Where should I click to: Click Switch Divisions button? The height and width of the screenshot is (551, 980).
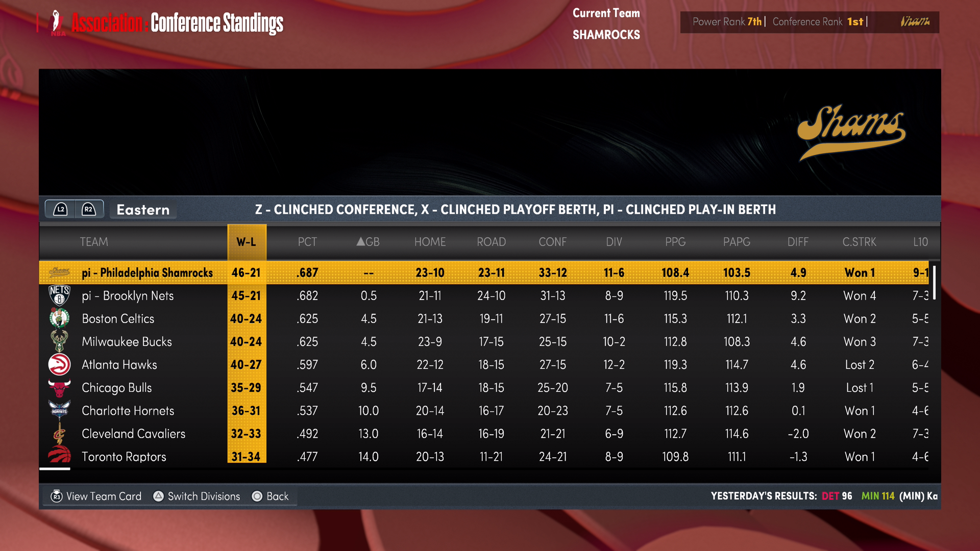pos(197,496)
